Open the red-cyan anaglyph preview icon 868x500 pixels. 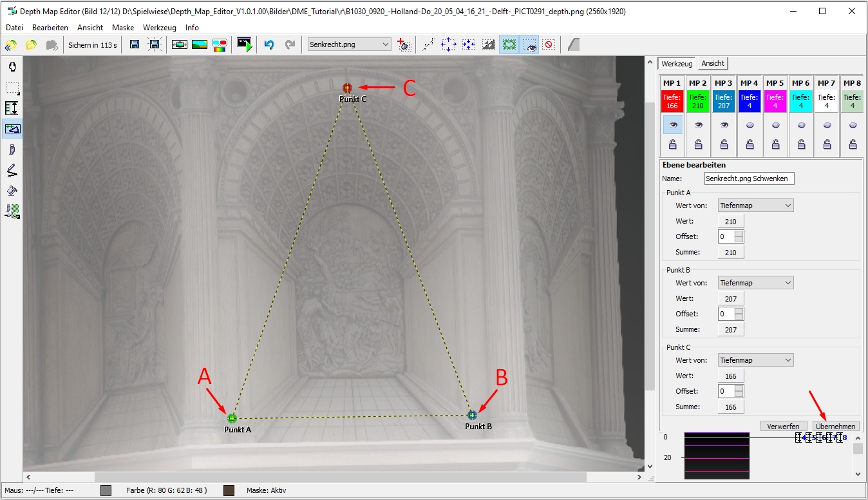tap(220, 44)
